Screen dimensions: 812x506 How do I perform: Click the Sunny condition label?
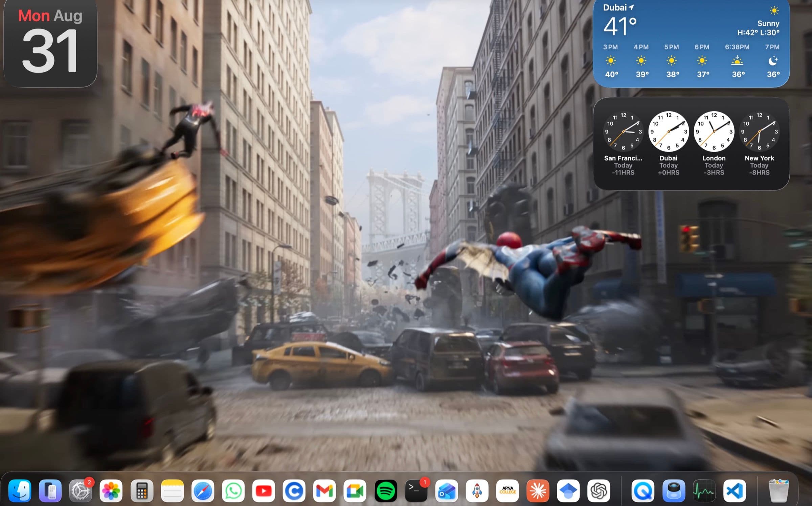(768, 23)
